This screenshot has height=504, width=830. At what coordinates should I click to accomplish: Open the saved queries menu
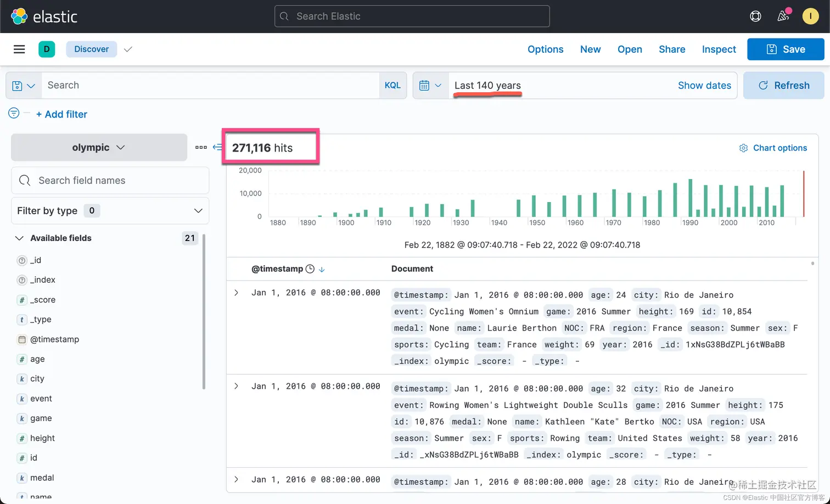coord(24,86)
